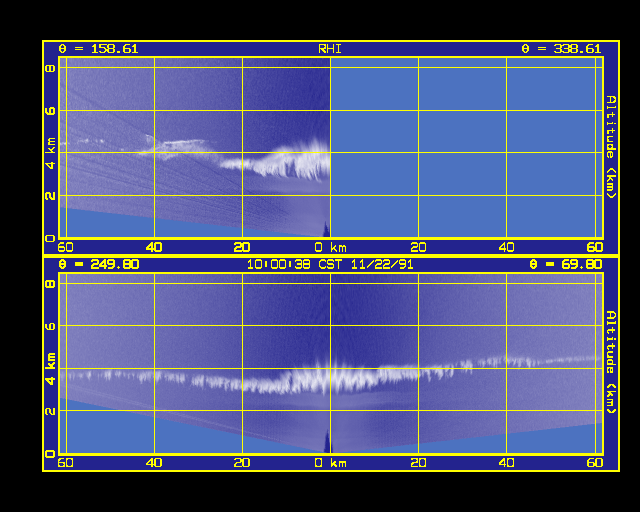The width and height of the screenshot is (640, 512).
Task: Click the "40" range label on the 249.80 side
Action: point(154,463)
